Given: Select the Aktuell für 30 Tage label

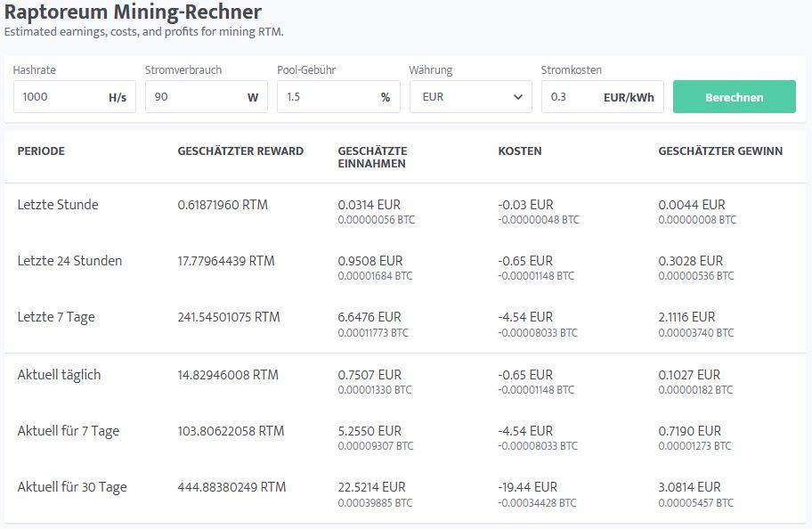Looking at the screenshot, I should point(72,487).
